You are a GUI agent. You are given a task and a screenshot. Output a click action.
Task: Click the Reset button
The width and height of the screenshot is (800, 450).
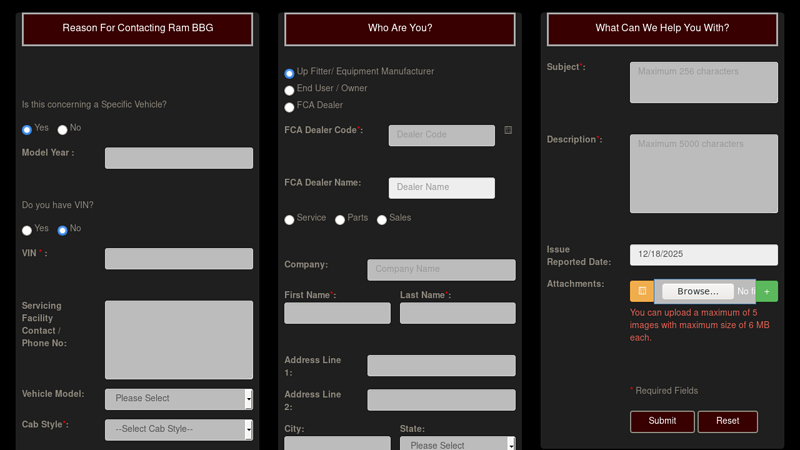728,421
